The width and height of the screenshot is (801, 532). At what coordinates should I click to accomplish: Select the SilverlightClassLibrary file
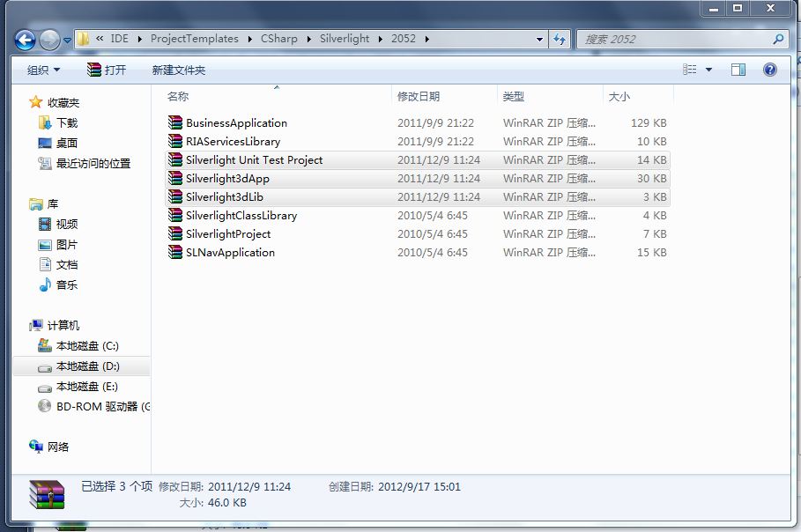coord(241,216)
